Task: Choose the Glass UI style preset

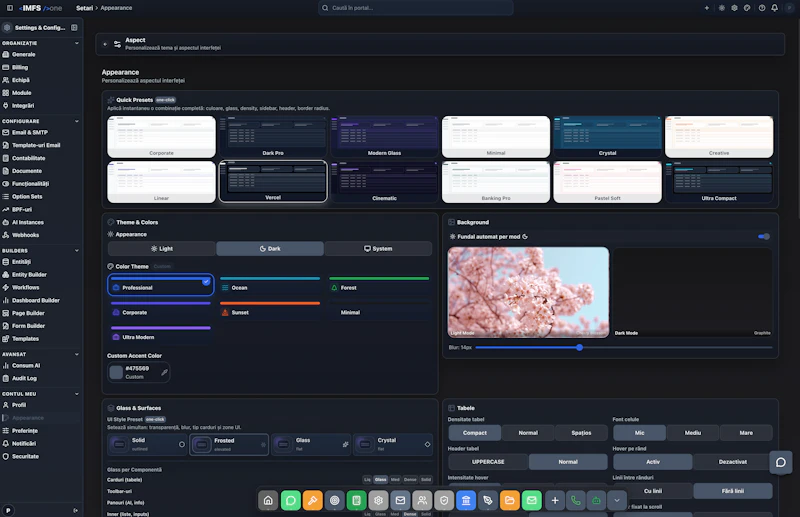Action: coord(311,444)
